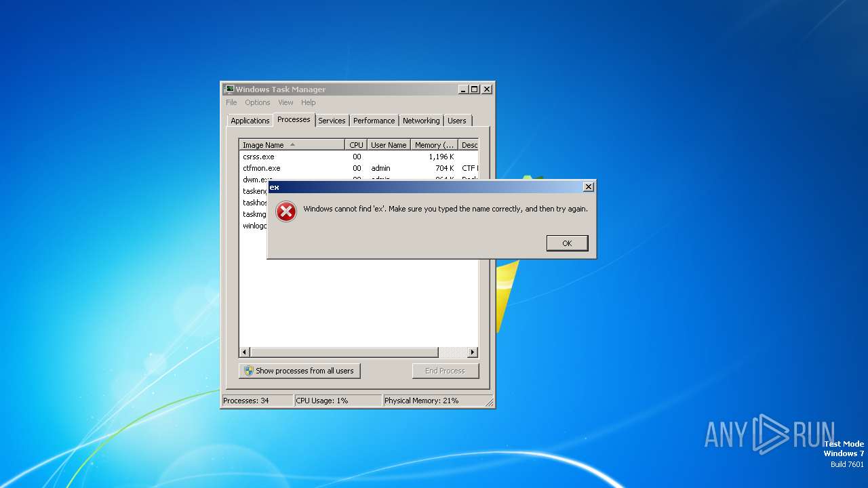Close the Windows Task Manager window
The height and width of the screenshot is (488, 868).
click(486, 89)
